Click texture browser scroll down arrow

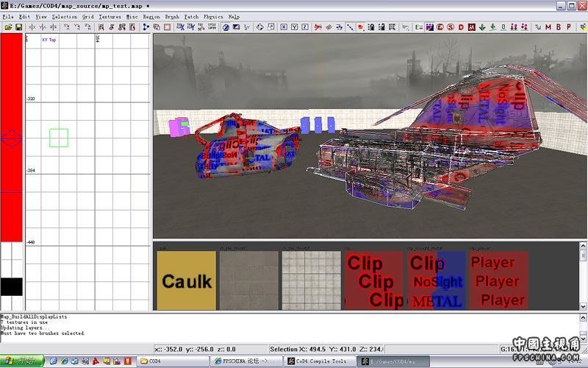pyautogui.click(x=583, y=306)
